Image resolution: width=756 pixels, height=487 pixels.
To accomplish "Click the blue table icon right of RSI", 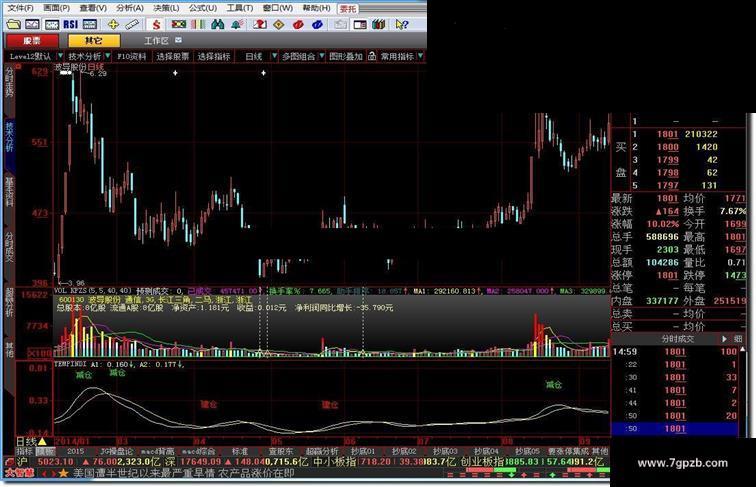I will pyautogui.click(x=90, y=24).
